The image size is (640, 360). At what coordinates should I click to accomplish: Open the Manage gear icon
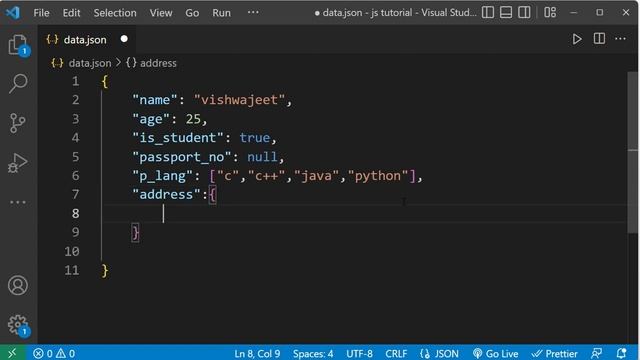pos(18,325)
